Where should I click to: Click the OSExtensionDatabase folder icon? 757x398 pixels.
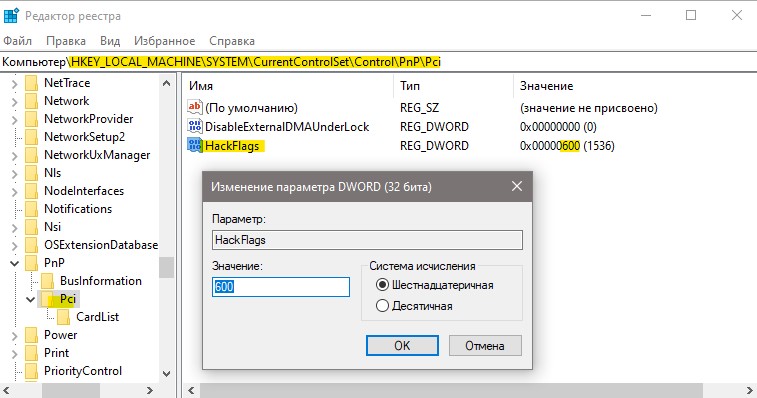tap(31, 245)
